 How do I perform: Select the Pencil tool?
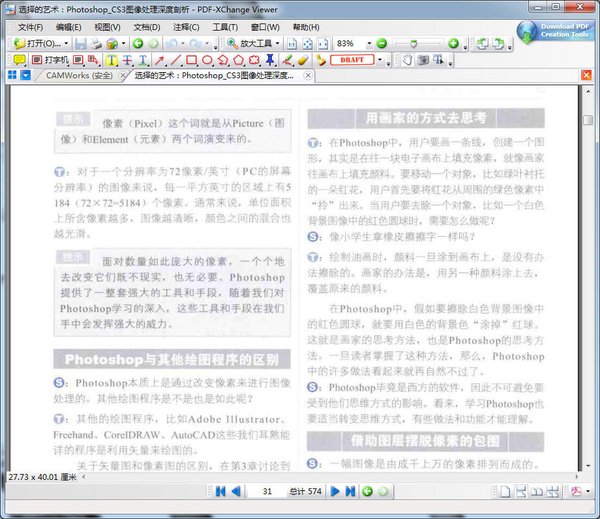[x=287, y=60]
